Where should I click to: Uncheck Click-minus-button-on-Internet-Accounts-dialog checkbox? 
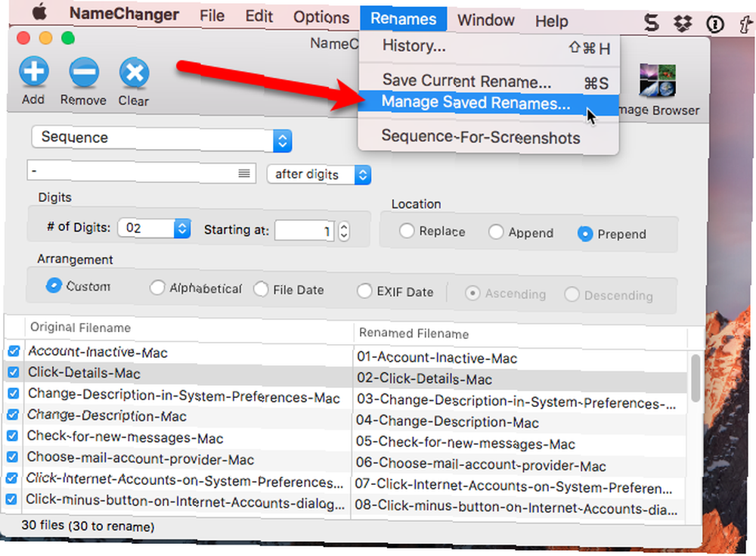pyautogui.click(x=11, y=499)
